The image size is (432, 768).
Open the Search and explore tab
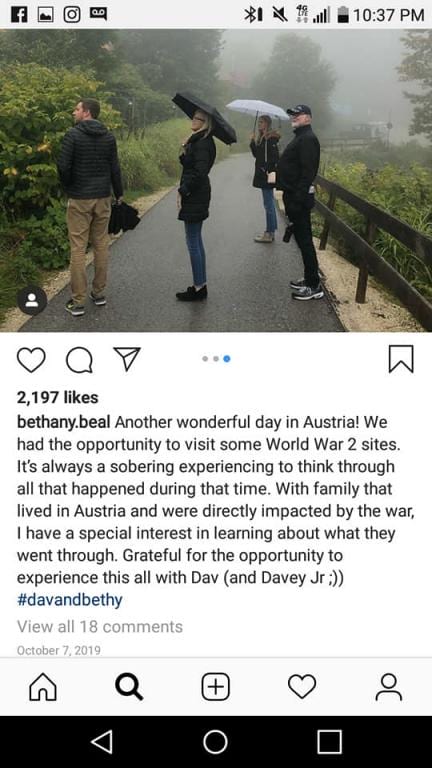(129, 687)
